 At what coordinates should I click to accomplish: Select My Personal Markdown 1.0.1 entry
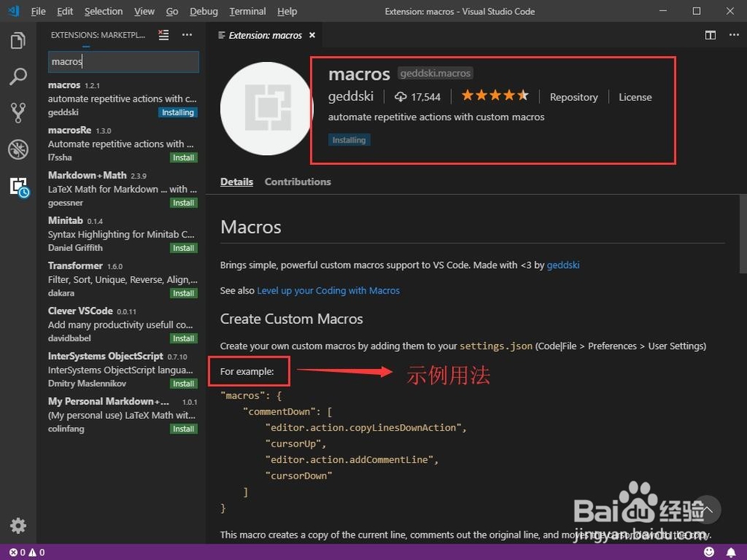[123, 415]
